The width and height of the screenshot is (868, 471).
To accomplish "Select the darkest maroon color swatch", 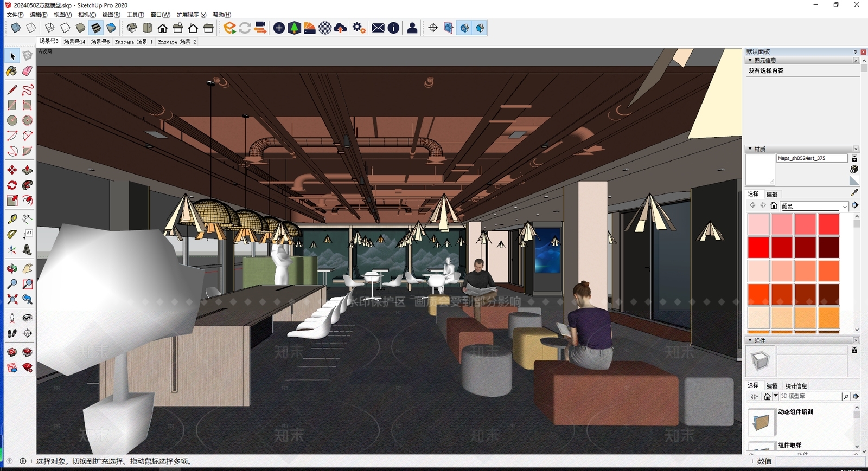I will coord(829,248).
